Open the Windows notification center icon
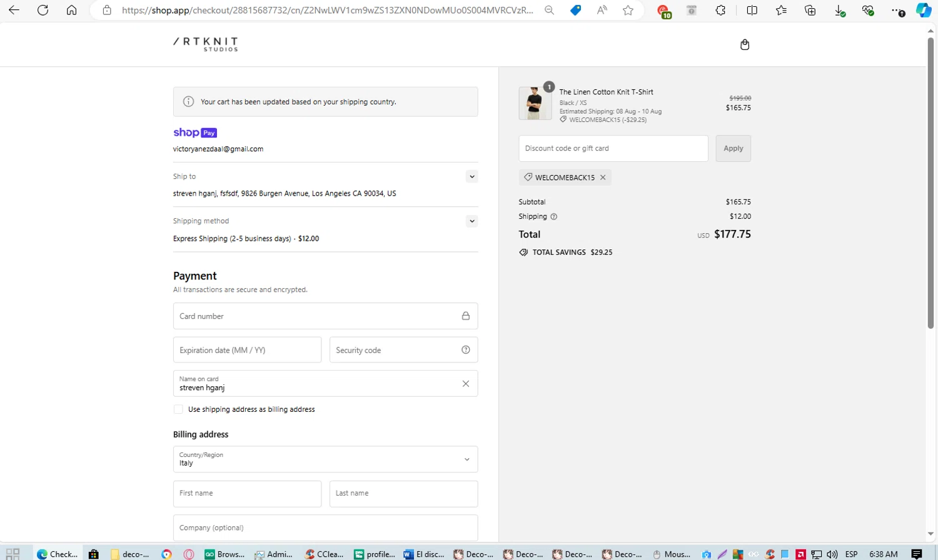Screen dimensions: 938x560 click(917, 554)
